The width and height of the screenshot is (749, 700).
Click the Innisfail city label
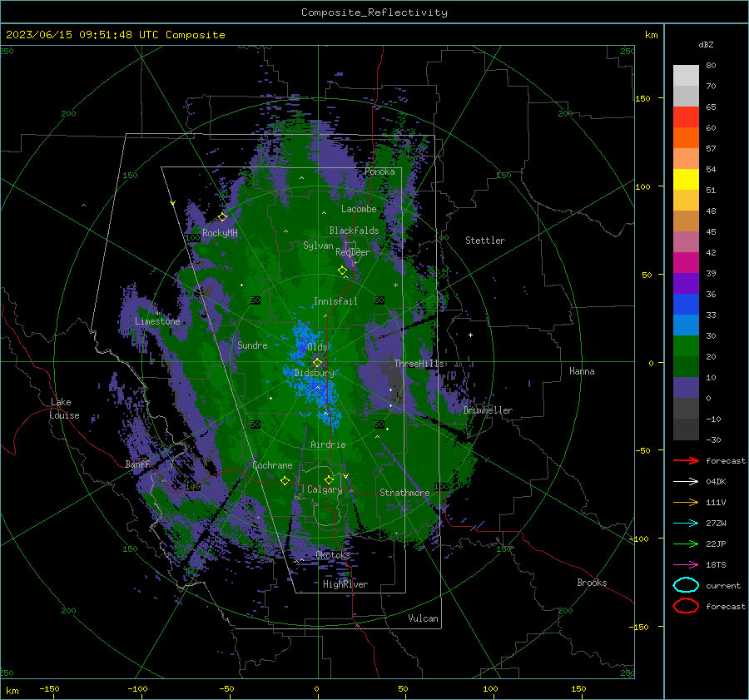pyautogui.click(x=335, y=301)
